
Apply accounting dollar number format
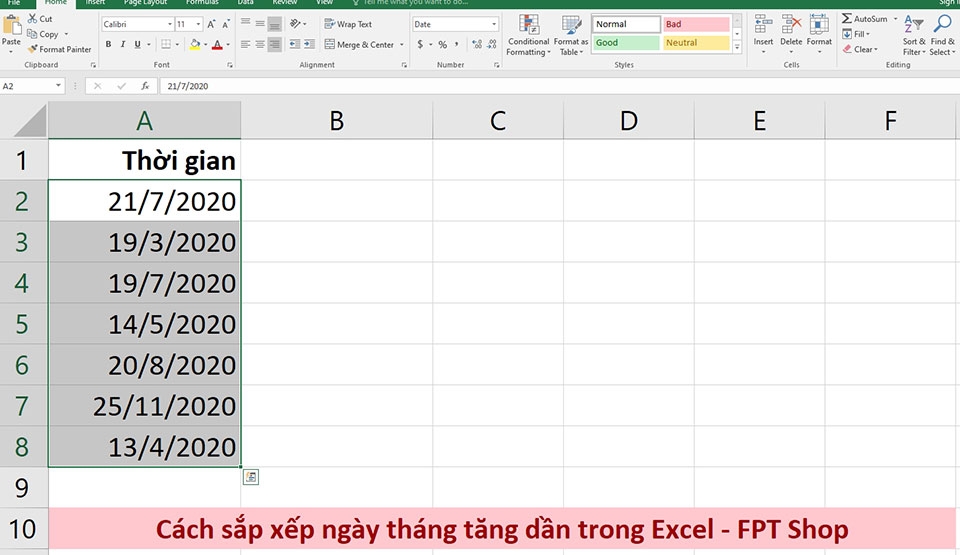tap(420, 44)
